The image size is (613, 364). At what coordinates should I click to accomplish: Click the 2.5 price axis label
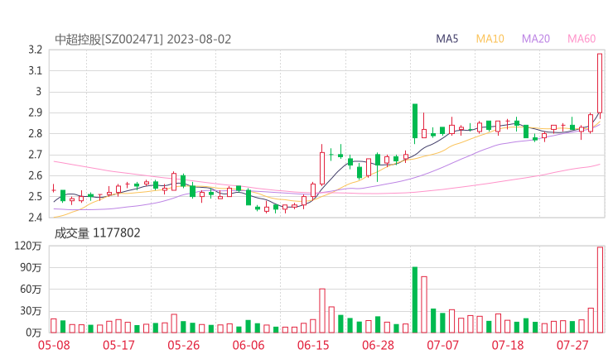[x=35, y=196]
